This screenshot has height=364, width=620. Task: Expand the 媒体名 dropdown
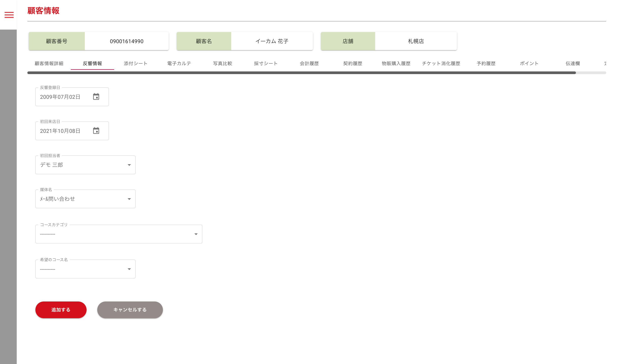(x=129, y=199)
